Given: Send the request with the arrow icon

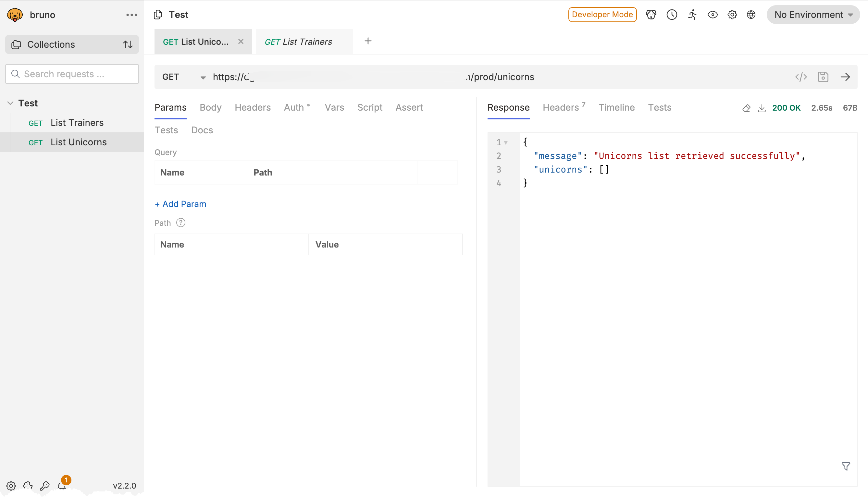Looking at the screenshot, I should pyautogui.click(x=845, y=77).
